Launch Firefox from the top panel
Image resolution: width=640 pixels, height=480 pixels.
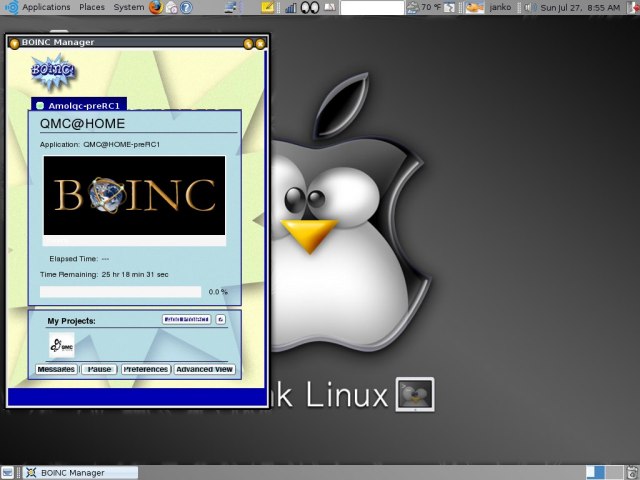point(156,7)
